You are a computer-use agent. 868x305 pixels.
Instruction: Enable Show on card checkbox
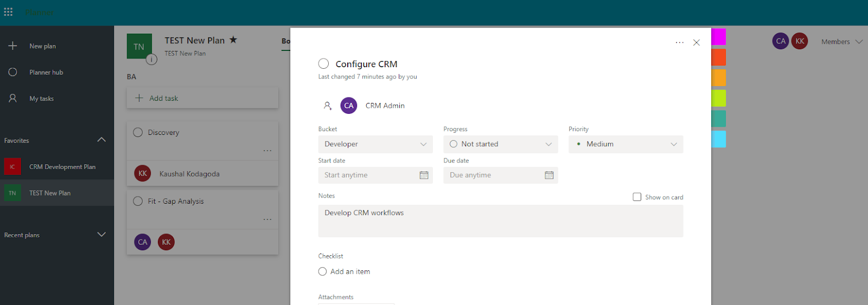[637, 197]
